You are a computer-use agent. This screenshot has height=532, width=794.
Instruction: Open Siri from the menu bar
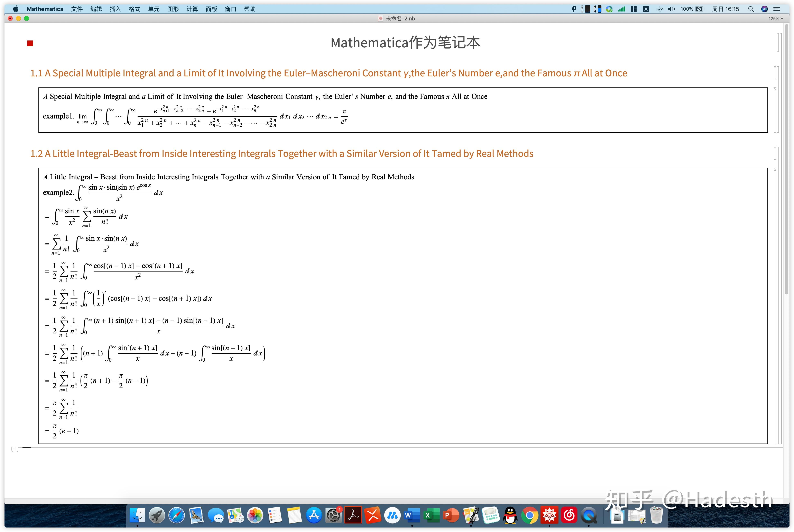pos(765,9)
